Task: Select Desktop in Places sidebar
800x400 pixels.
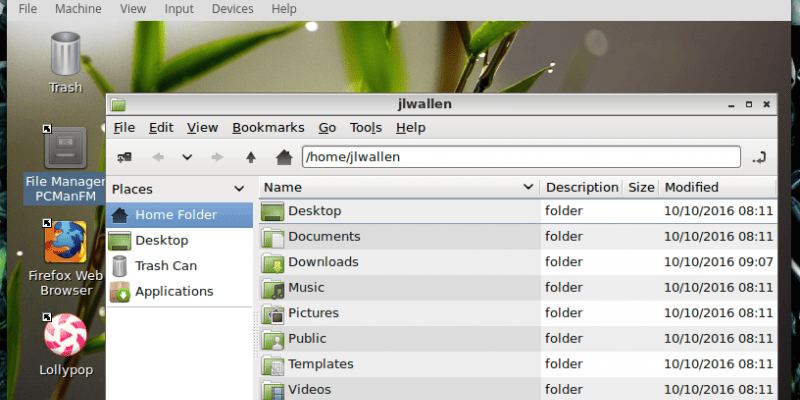Action: pyautogui.click(x=180, y=240)
